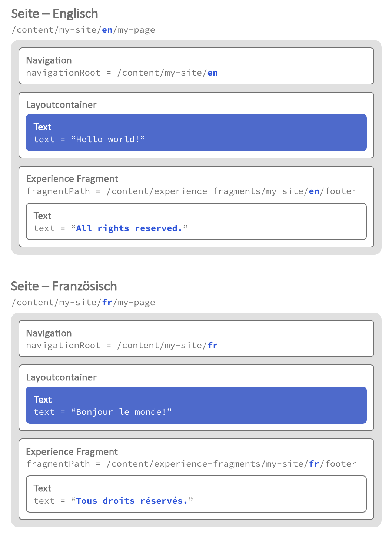The width and height of the screenshot is (392, 534).
Task: Click the "Seite – Französisch" heading
Action: 64,286
